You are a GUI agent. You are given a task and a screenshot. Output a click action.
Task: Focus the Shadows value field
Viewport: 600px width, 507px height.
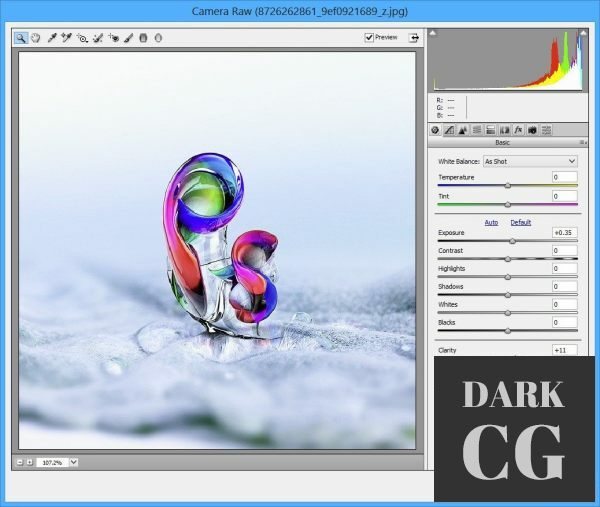565,287
